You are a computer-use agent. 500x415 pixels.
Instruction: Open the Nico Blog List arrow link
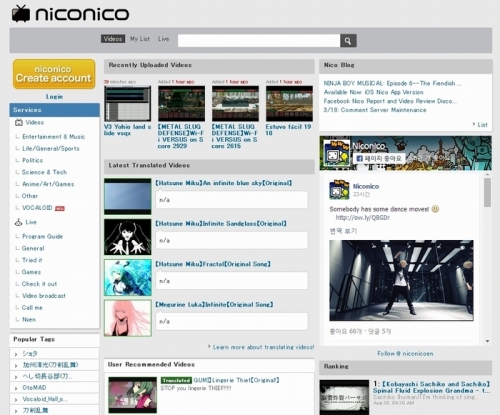(x=480, y=125)
